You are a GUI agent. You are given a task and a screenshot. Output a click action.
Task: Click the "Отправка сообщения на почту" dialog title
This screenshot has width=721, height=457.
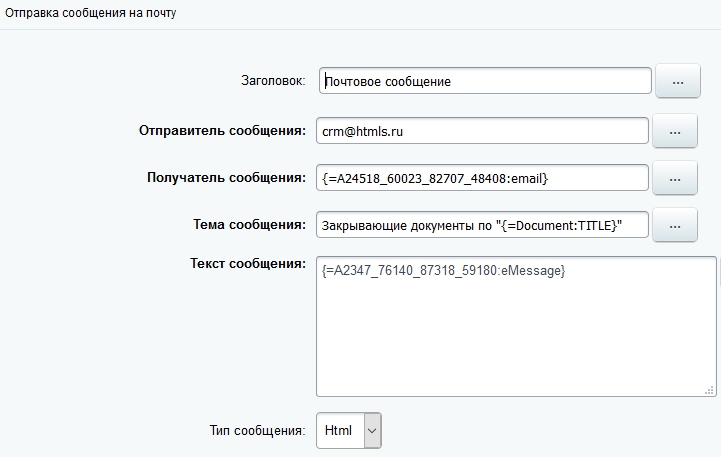[91, 13]
